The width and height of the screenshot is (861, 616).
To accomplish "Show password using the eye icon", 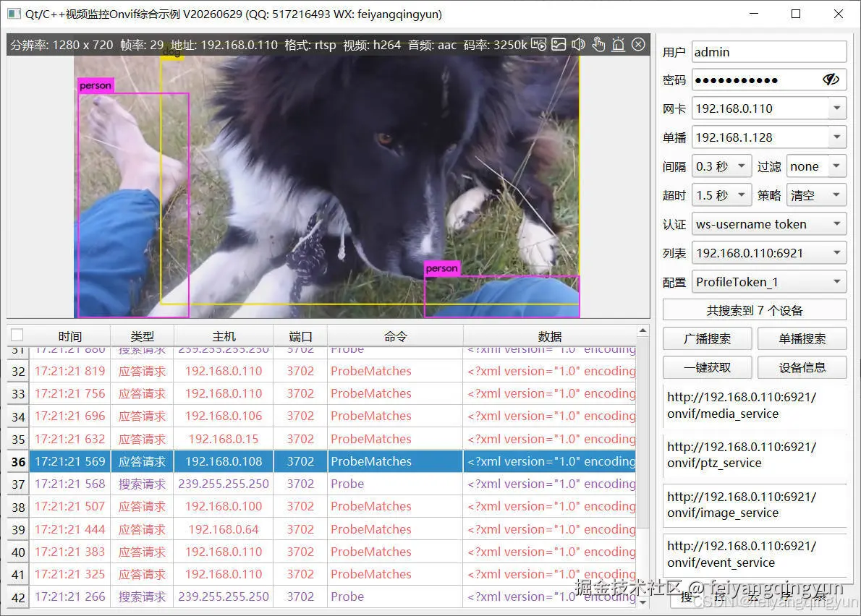I will (831, 80).
